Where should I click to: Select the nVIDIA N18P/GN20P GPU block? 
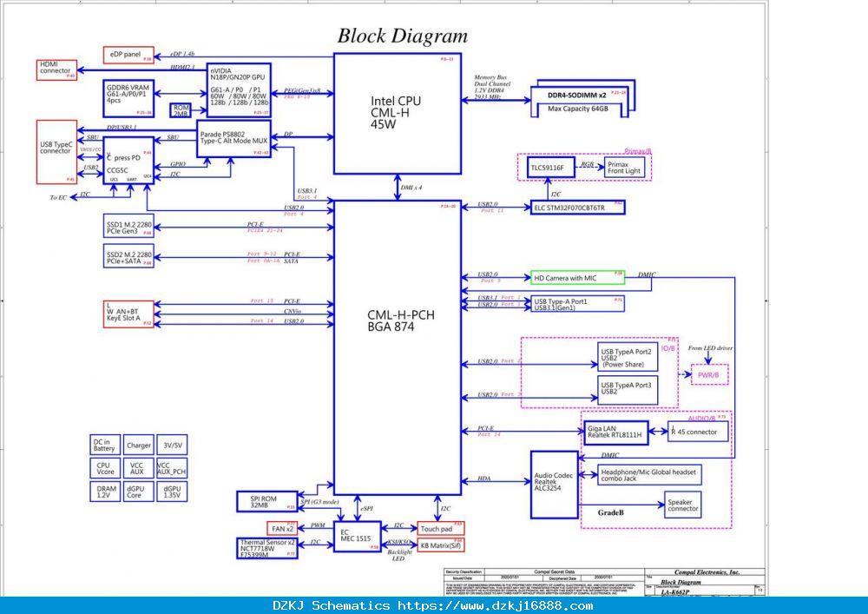pos(239,90)
